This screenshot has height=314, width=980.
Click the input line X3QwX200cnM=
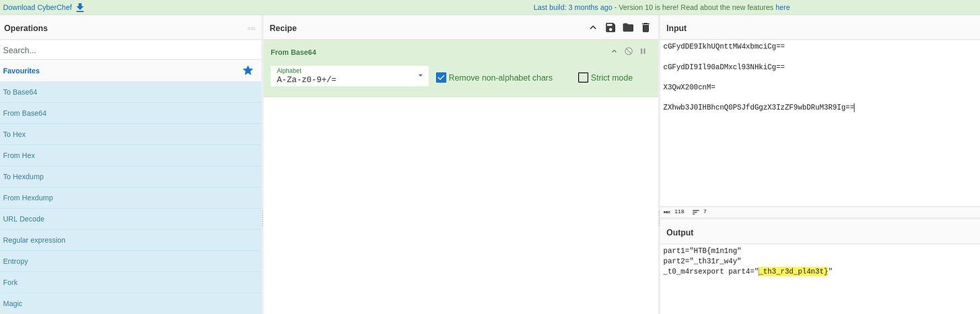pos(689,87)
